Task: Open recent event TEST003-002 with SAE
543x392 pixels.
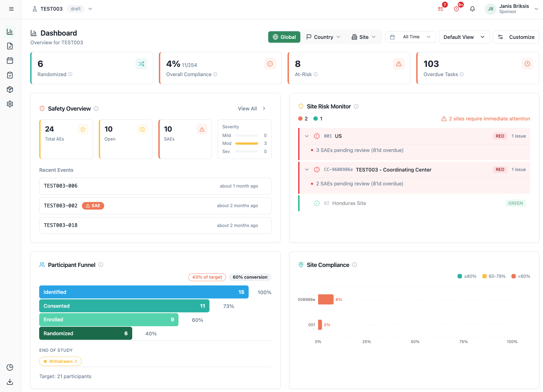Action: coord(155,206)
